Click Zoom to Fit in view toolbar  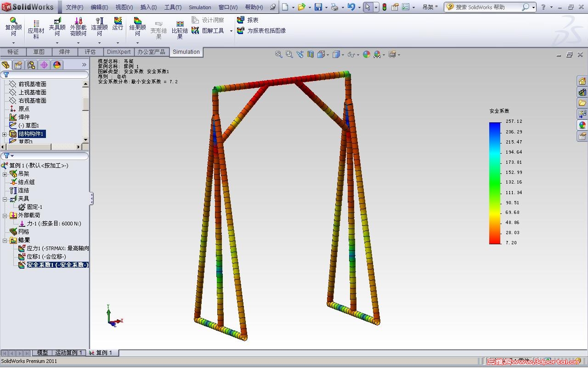[279, 54]
